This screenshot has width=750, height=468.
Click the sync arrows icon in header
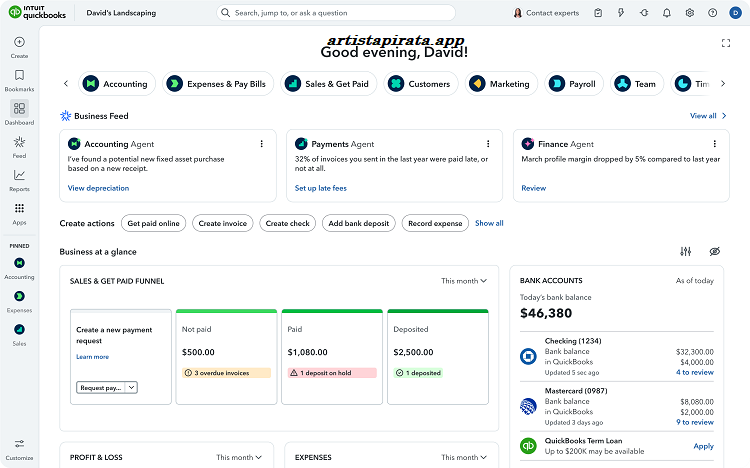coord(644,13)
